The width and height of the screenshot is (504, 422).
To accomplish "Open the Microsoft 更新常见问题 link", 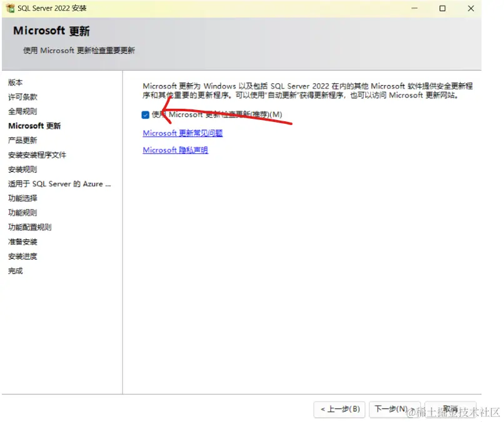I will (x=183, y=133).
